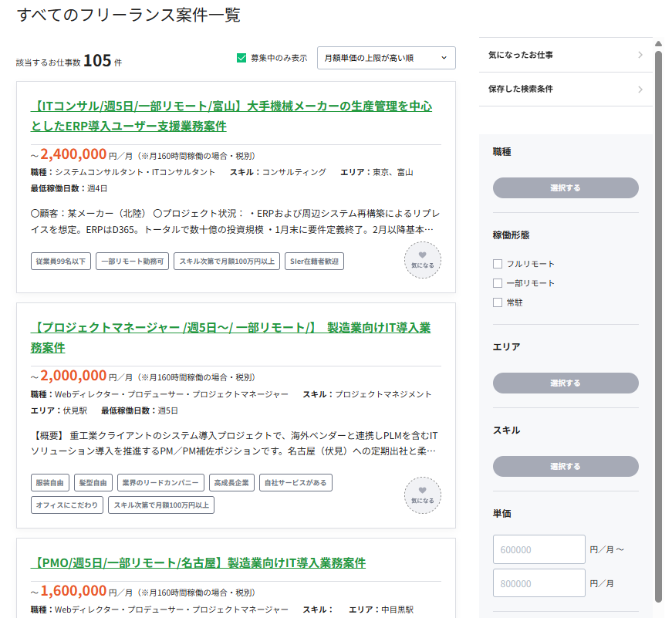Click the 600000 円/月 minimum price field
The image size is (672, 618).
(x=539, y=549)
